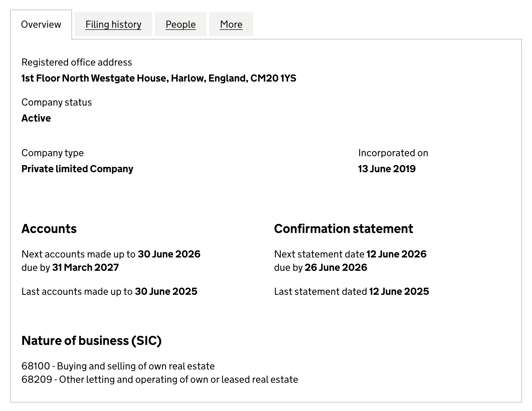Click next statement date 12 June 2026
The height and width of the screenshot is (411, 532).
click(396, 254)
